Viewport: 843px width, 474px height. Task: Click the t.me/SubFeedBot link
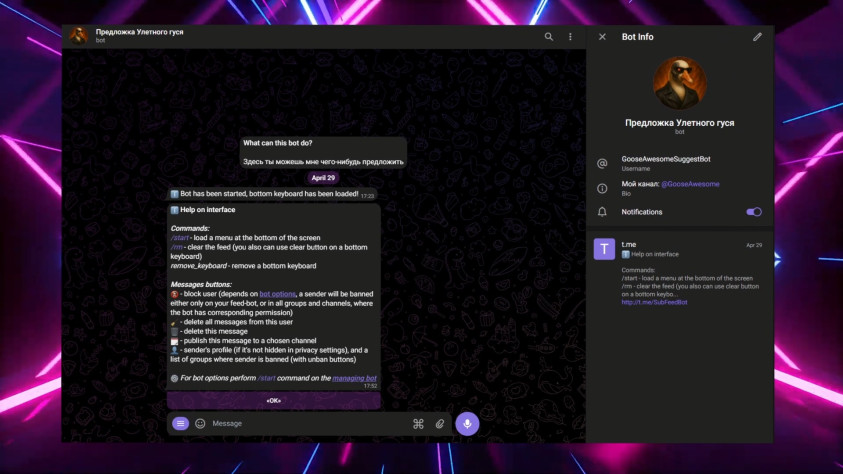(654, 302)
